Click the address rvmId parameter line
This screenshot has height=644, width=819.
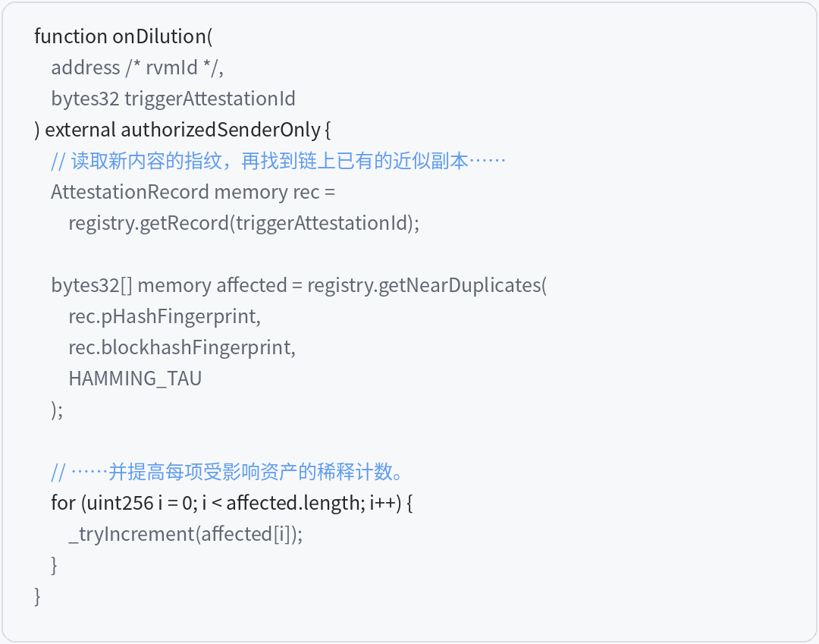click(137, 68)
